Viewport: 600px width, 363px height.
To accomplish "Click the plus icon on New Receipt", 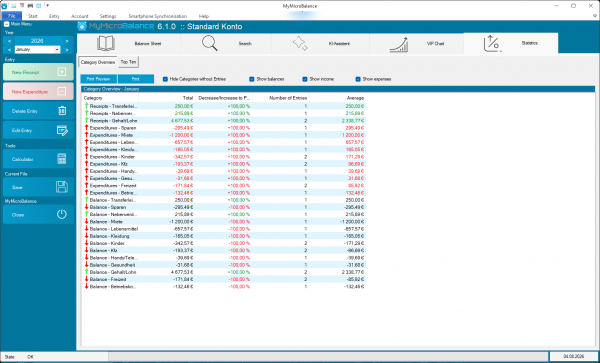I will (62, 72).
